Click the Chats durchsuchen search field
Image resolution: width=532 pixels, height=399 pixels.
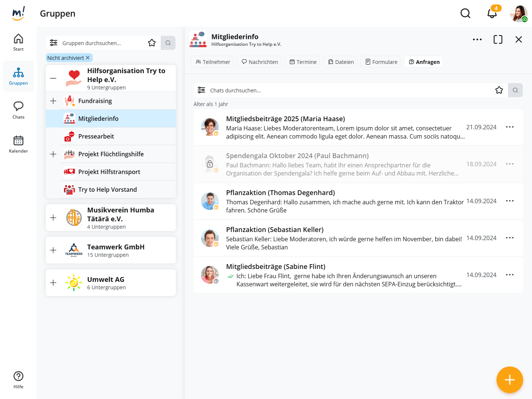[x=347, y=90]
